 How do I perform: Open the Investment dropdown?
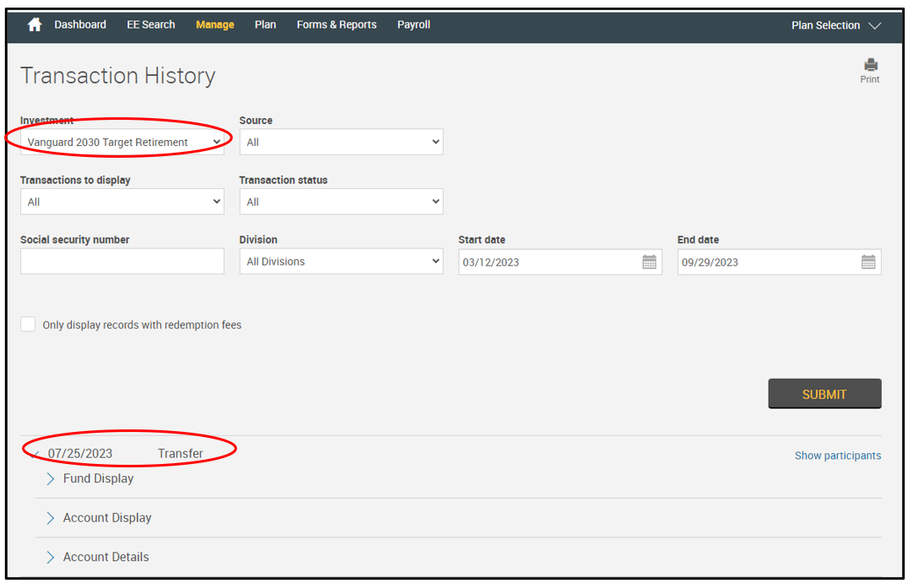[x=122, y=143]
